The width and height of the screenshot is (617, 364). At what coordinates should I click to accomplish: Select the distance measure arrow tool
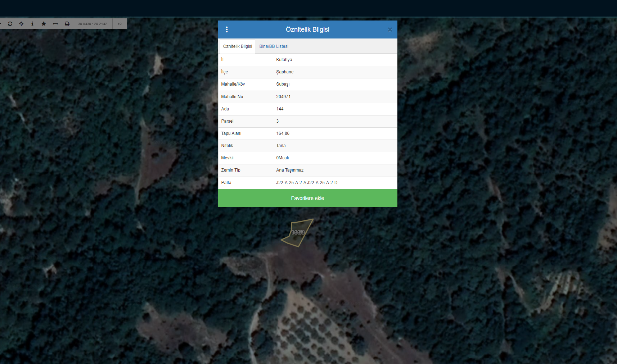coord(55,24)
